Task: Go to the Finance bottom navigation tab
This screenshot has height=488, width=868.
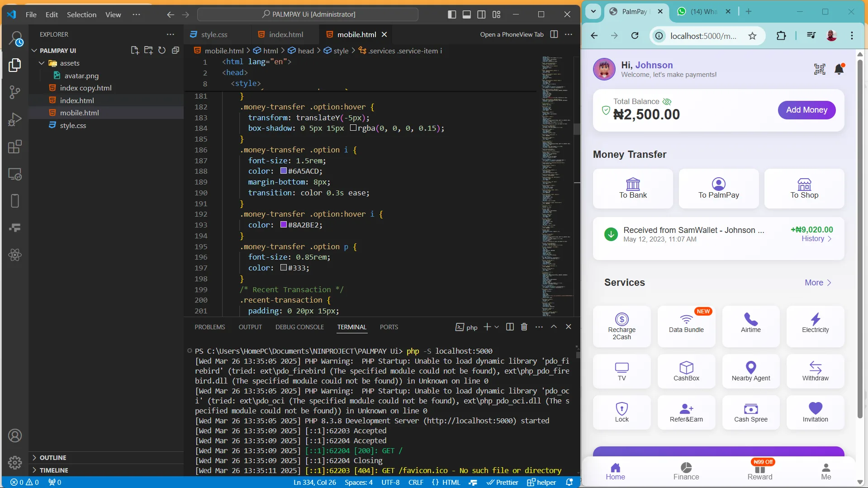Action: 686,471
